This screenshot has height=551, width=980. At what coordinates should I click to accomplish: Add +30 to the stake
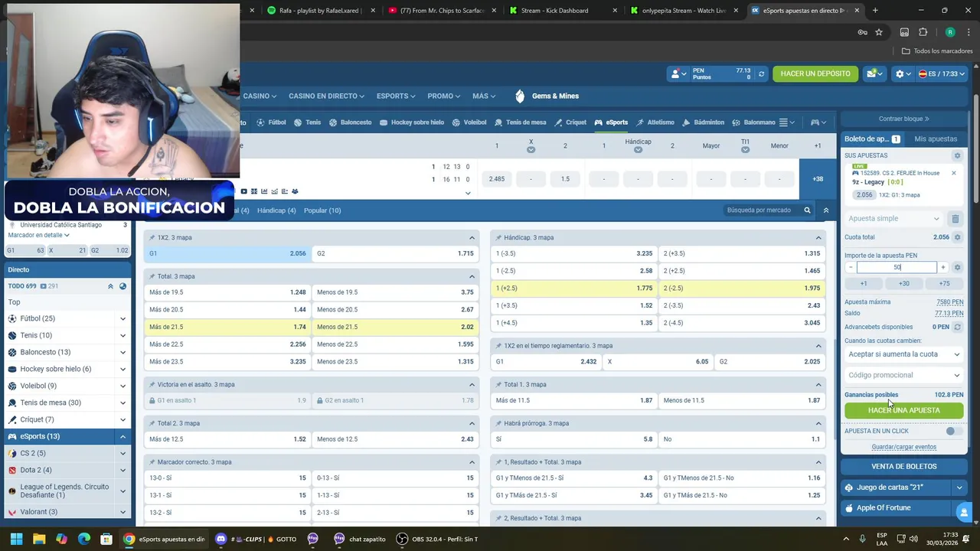point(904,284)
